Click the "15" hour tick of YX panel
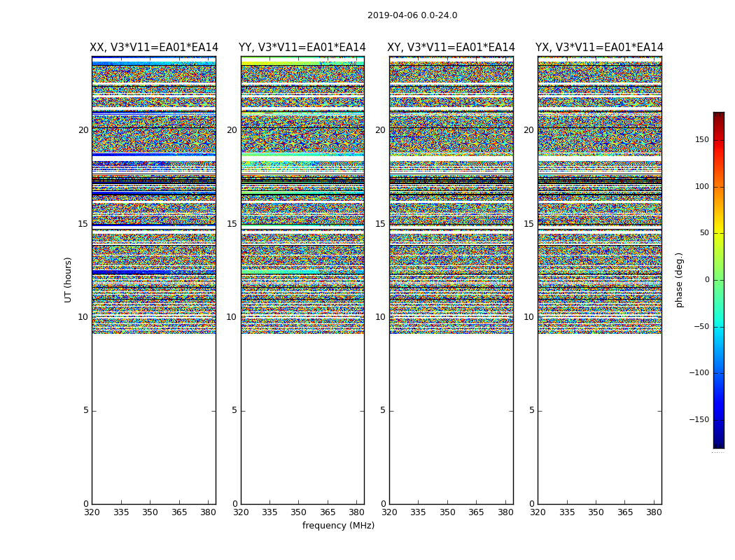Screen dimensions: 735x560 coord(529,224)
